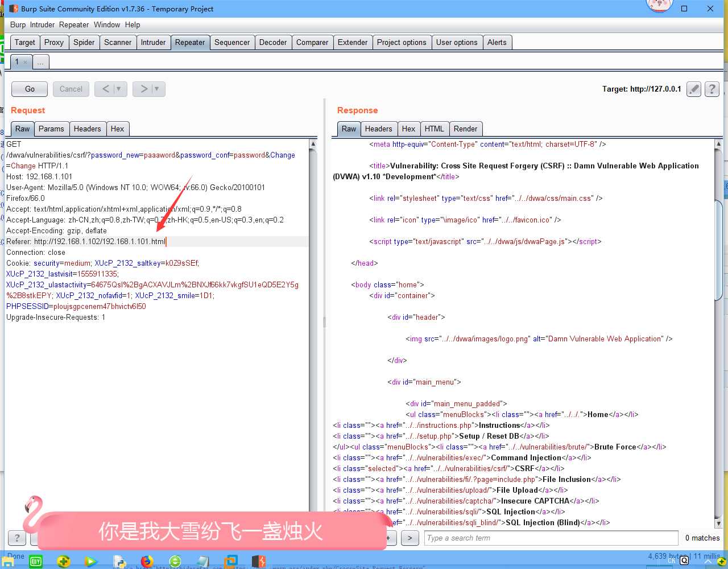Open the Project options tab

[402, 42]
